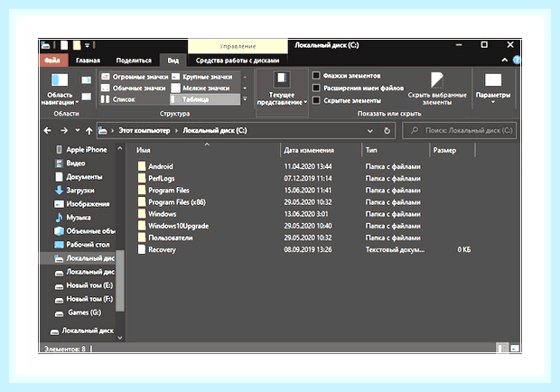Go up one folder level
The height and width of the screenshot is (392, 560).
click(89, 131)
